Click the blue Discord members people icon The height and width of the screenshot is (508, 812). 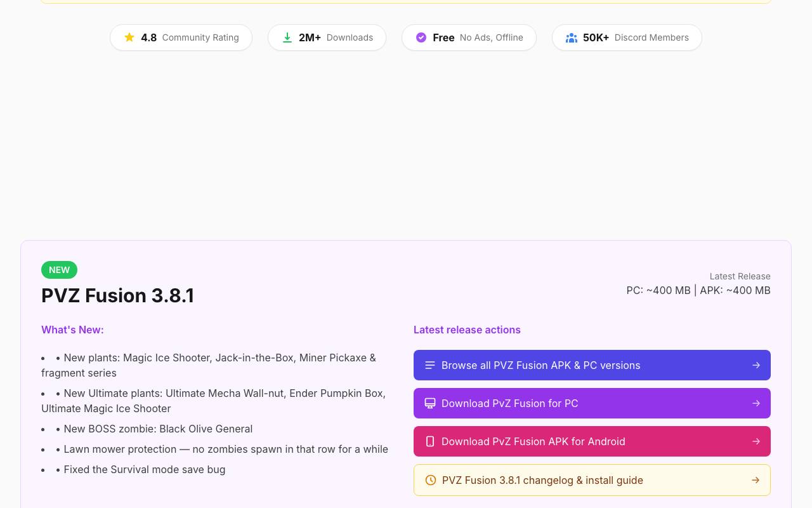click(572, 37)
